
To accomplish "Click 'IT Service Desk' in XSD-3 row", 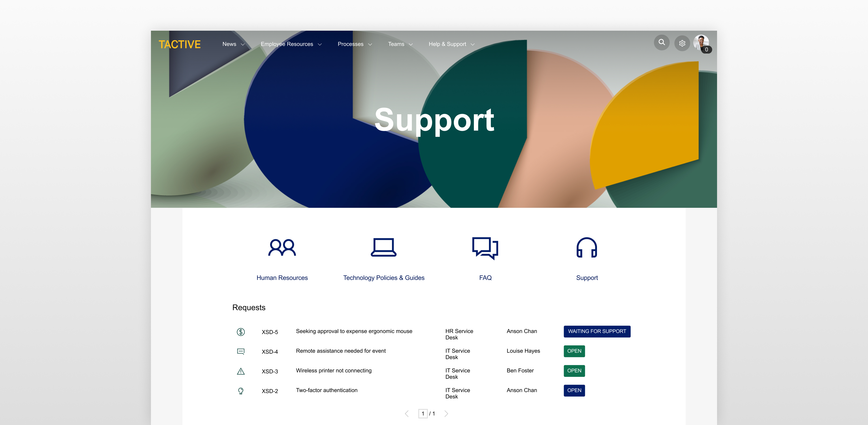I will 457,374.
